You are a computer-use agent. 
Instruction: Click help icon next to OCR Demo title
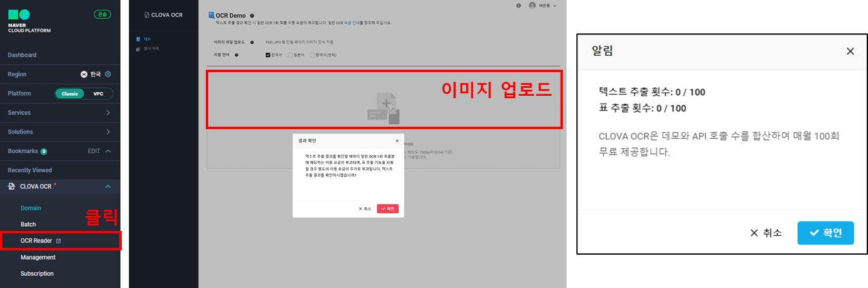coord(252,16)
